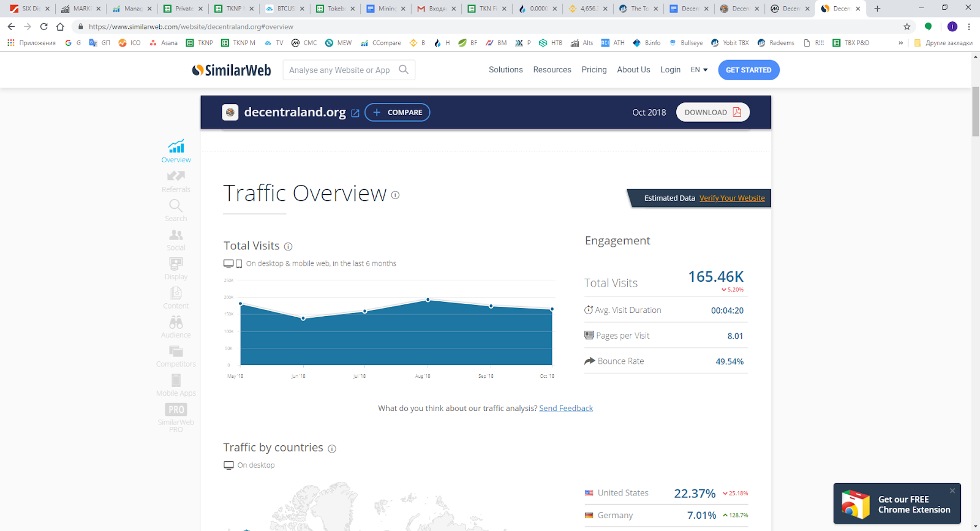Click the Germany country row
980x531 pixels.
pos(666,516)
